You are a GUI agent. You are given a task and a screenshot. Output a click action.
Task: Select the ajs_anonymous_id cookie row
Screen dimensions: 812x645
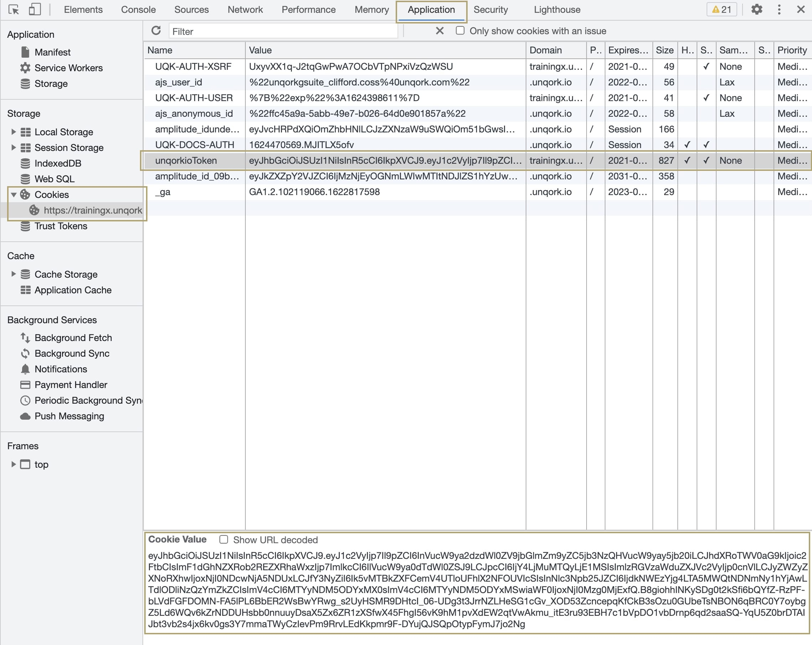click(x=478, y=114)
